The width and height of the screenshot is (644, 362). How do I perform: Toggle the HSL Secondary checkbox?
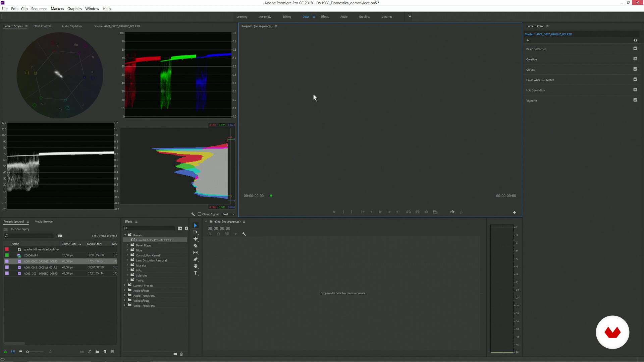635,89
